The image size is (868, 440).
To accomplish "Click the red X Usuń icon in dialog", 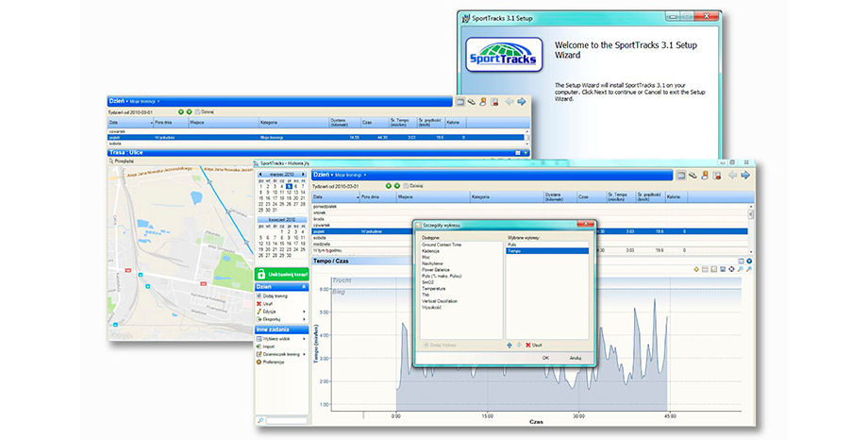I will pyautogui.click(x=527, y=345).
